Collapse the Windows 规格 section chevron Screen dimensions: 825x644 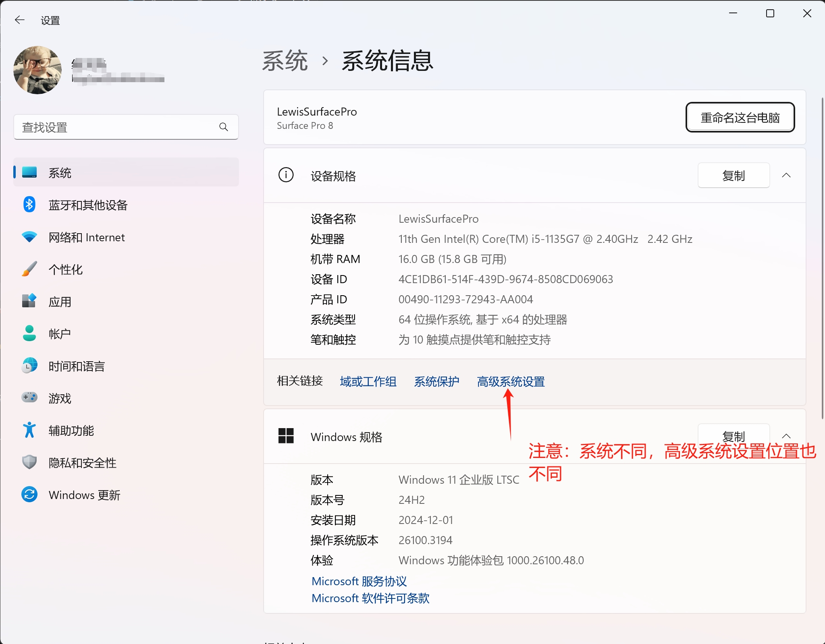(x=786, y=436)
